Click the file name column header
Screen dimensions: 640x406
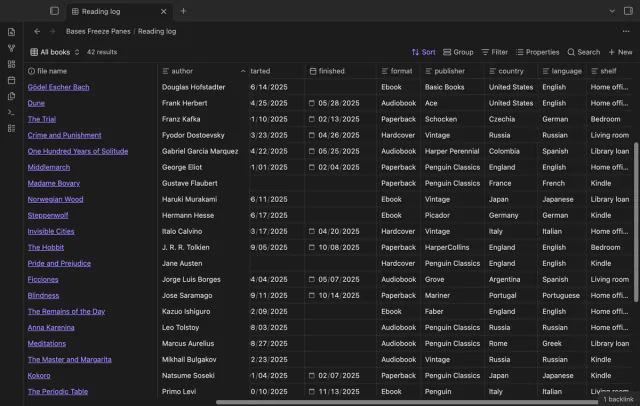click(x=91, y=71)
